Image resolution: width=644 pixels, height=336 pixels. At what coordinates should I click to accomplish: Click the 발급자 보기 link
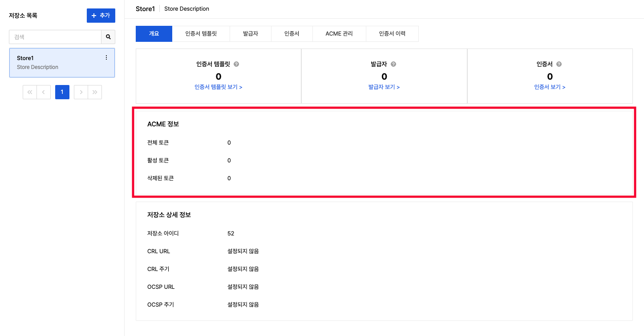(384, 87)
